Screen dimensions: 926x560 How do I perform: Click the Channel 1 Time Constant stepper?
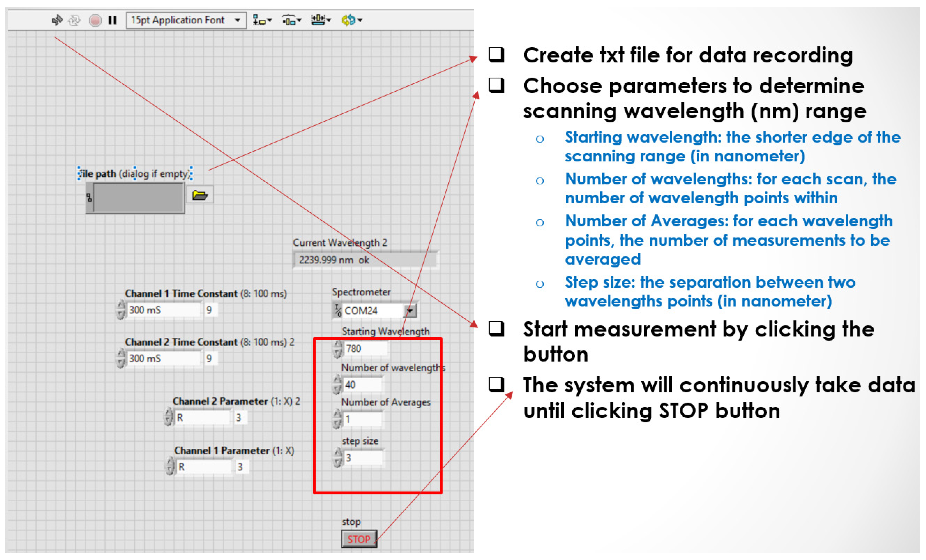pyautogui.click(x=121, y=310)
